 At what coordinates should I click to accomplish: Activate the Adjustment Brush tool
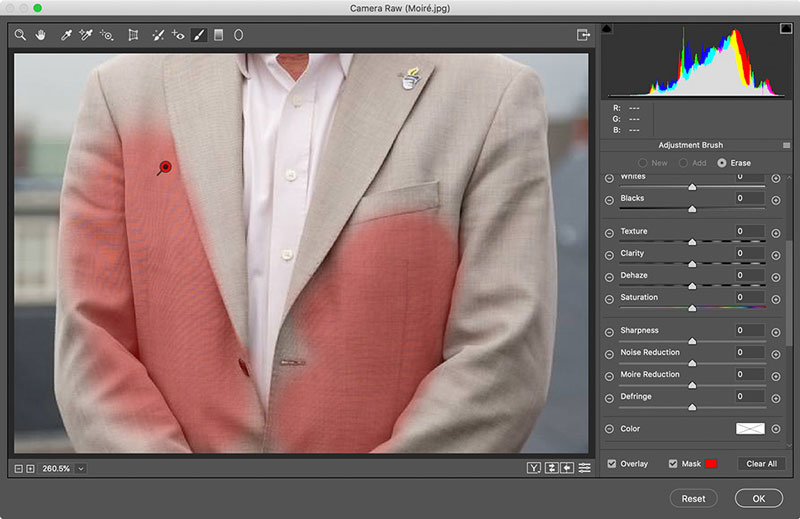pyautogui.click(x=198, y=35)
